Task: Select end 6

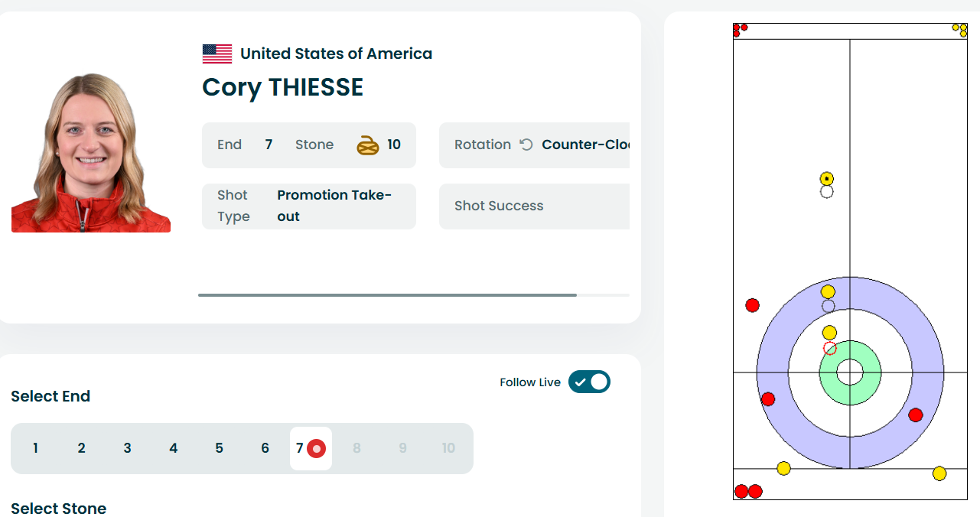Action: 265,448
